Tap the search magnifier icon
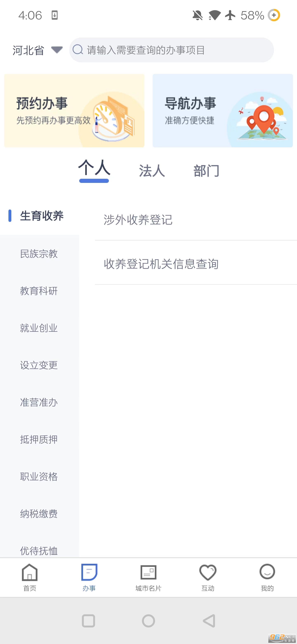The width and height of the screenshot is (297, 644). (x=78, y=50)
